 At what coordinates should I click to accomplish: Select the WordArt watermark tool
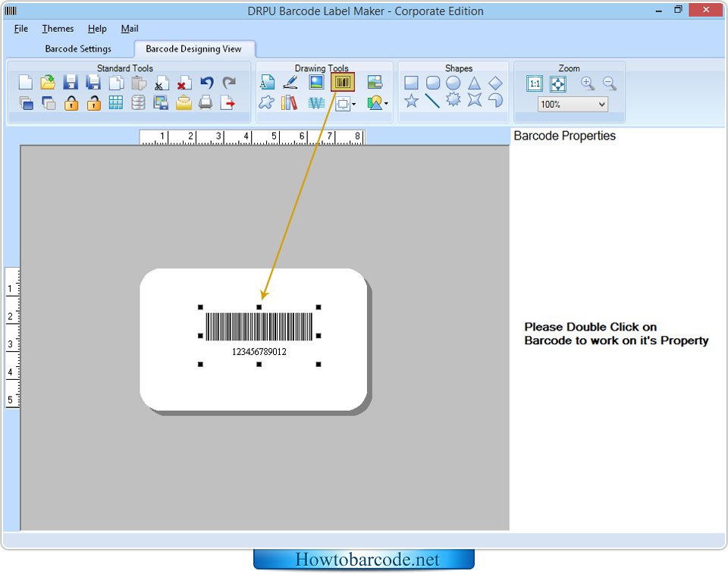316,103
